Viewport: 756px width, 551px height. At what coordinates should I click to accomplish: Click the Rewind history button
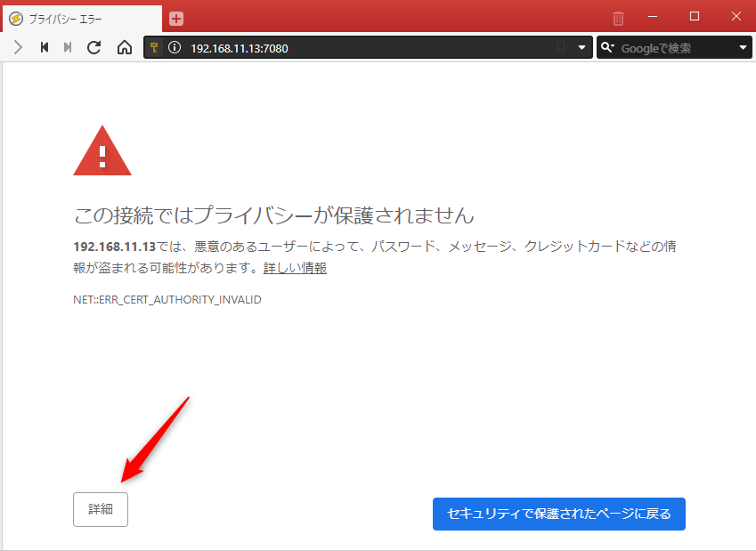tap(44, 48)
